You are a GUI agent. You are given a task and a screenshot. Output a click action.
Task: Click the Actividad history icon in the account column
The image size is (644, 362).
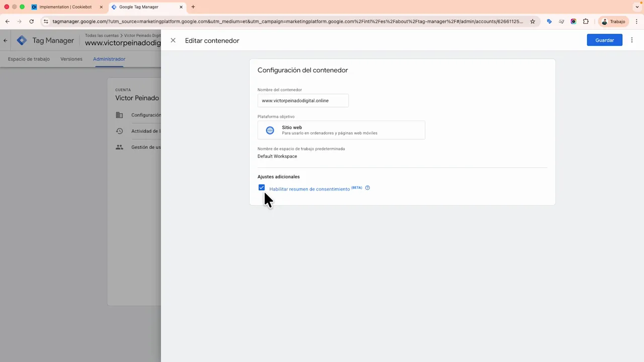[119, 131]
